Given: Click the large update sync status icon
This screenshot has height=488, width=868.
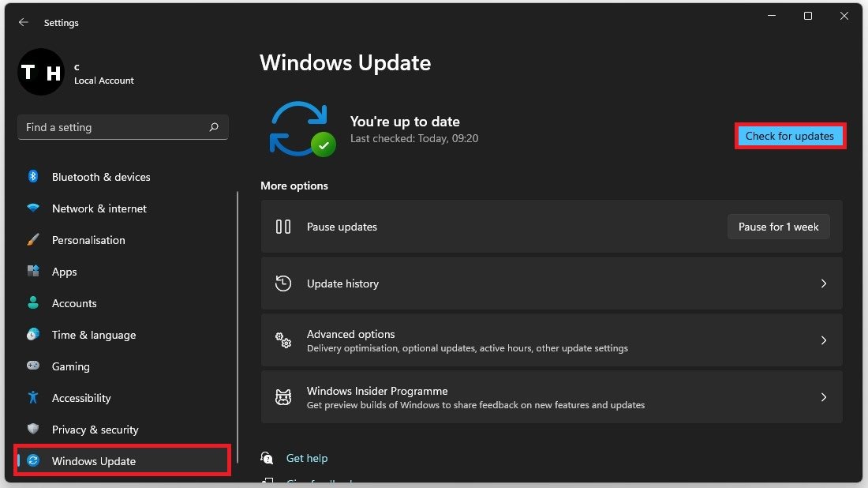Looking at the screenshot, I should tap(301, 130).
